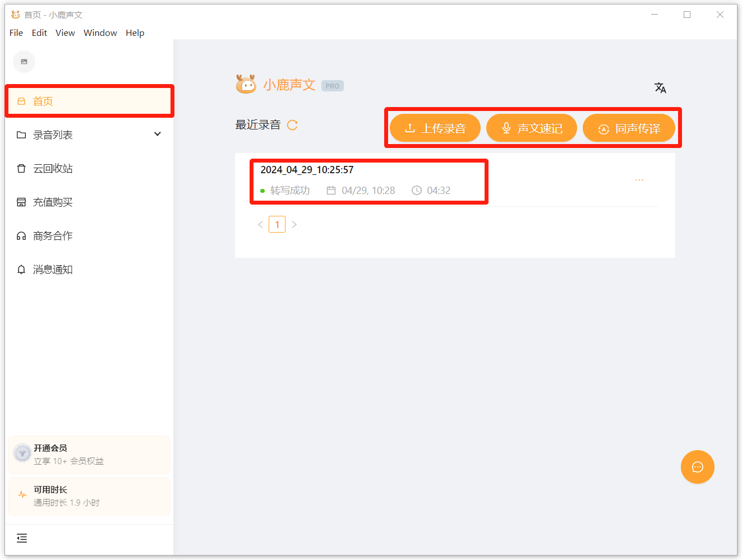The width and height of the screenshot is (742, 560).
Task: Open 充值购买 purchase page
Action: coord(90,202)
